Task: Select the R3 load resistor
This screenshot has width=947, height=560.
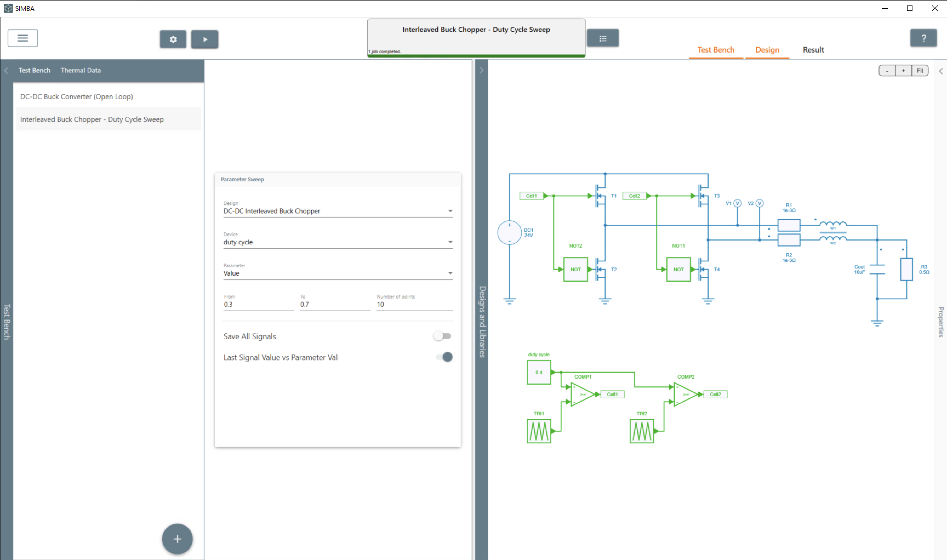Action: click(x=906, y=269)
